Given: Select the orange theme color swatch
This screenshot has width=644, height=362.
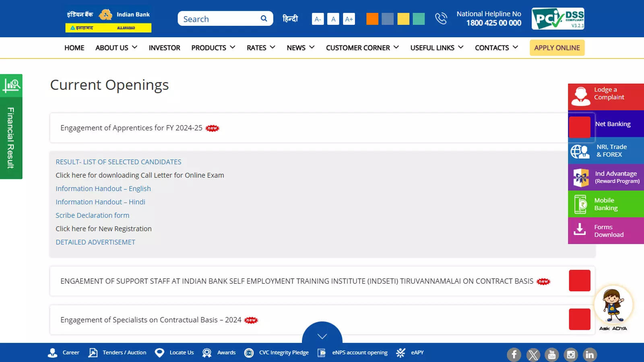Looking at the screenshot, I should pos(372,19).
